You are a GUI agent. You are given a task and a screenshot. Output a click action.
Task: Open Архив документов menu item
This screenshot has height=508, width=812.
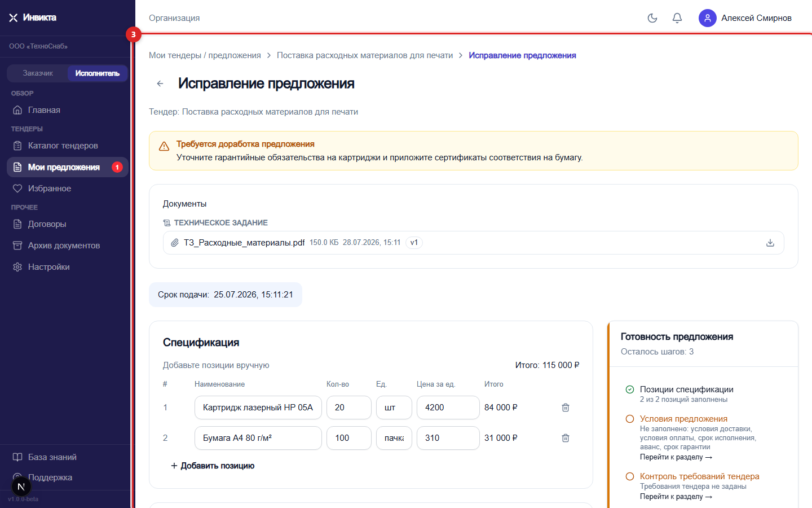(x=68, y=246)
